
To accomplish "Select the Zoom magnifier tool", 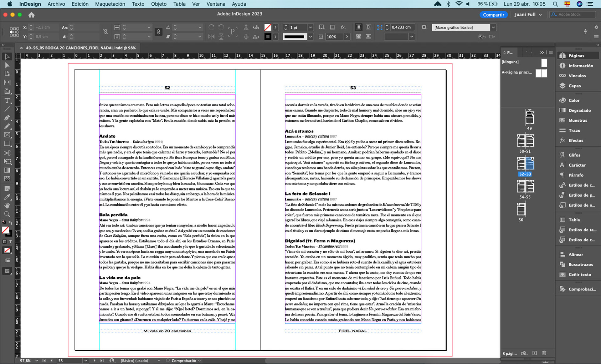I will (x=7, y=214).
